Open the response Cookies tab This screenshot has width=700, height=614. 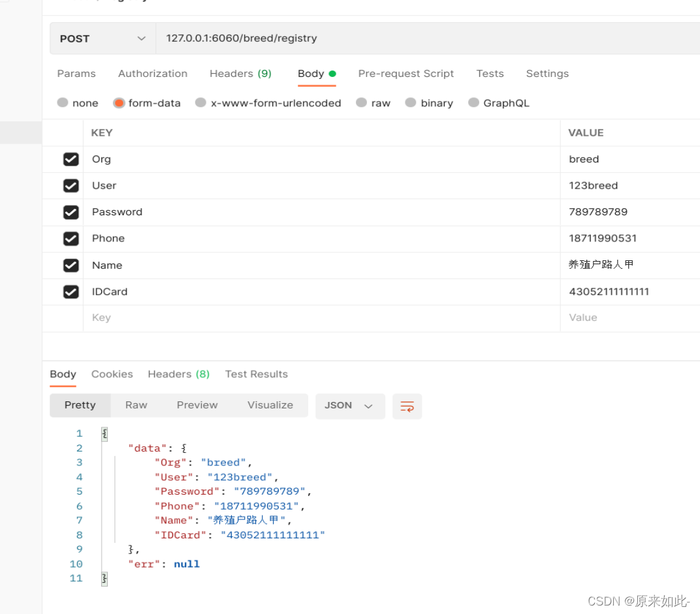112,374
